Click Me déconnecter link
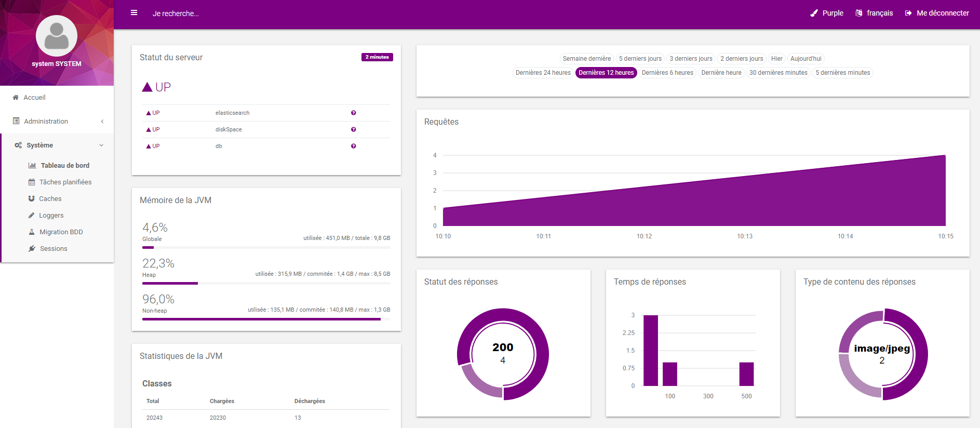This screenshot has width=980, height=428. coord(937,13)
